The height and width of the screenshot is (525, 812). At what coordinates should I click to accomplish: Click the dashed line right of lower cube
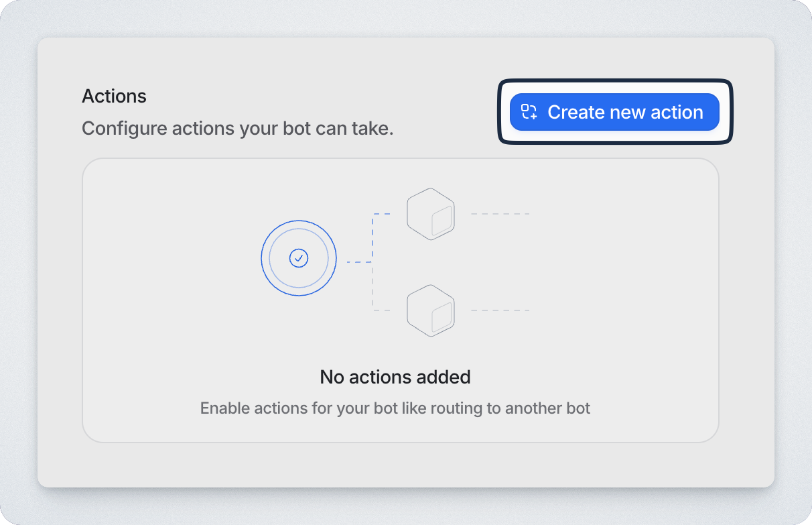click(500, 310)
